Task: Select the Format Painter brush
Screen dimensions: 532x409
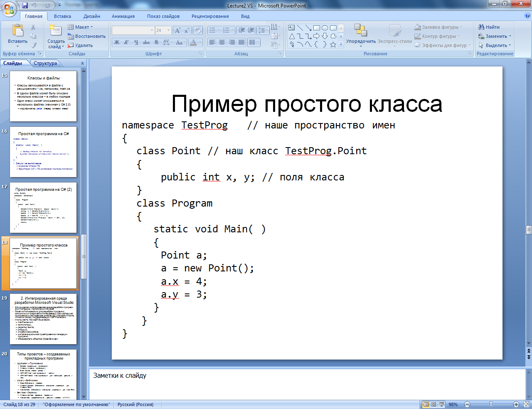Action: tap(33, 45)
